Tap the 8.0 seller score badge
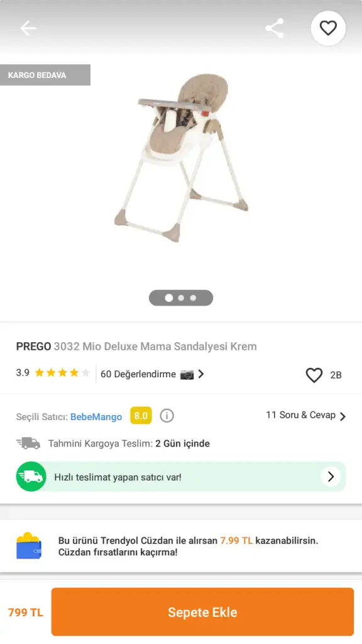 pos(141,416)
